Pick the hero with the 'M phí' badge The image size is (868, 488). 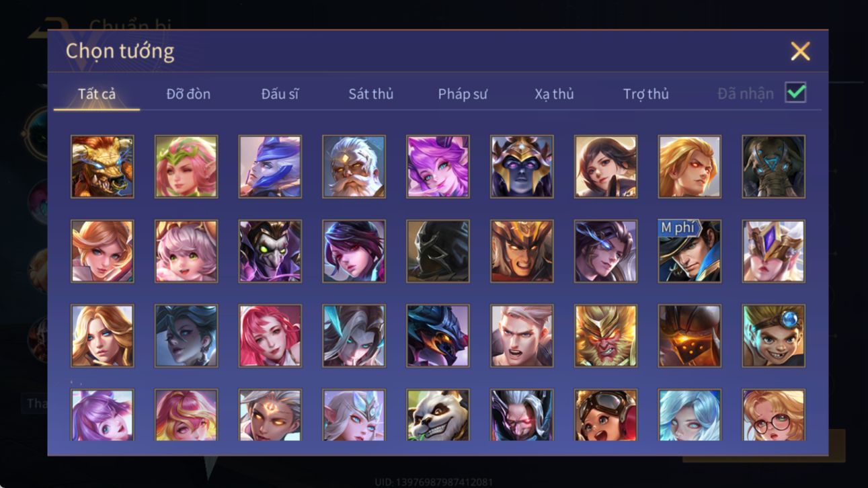(x=689, y=251)
